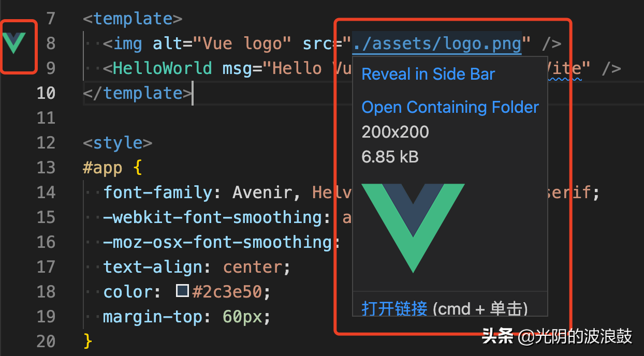Click the msg attribute on line 9
Viewport: 644px width, 356px height.
click(238, 68)
